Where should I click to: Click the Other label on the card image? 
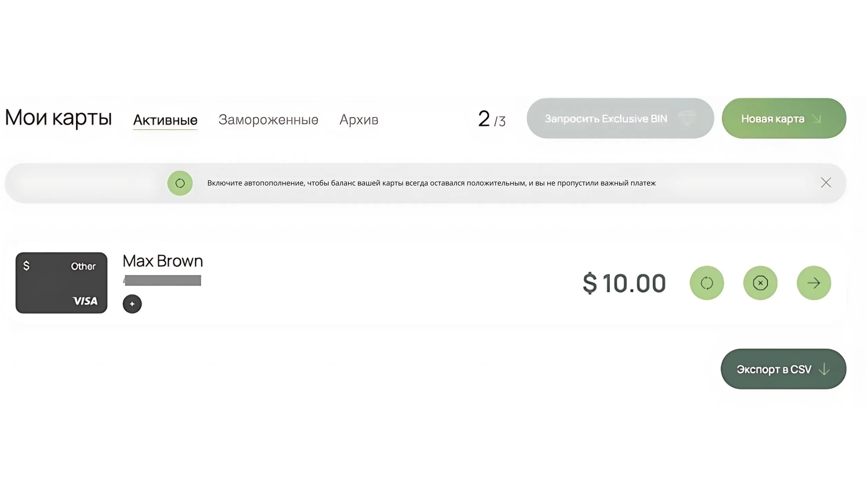pyautogui.click(x=83, y=266)
